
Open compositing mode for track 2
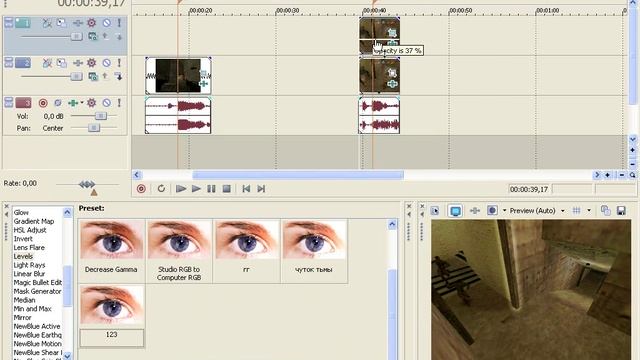(x=93, y=76)
